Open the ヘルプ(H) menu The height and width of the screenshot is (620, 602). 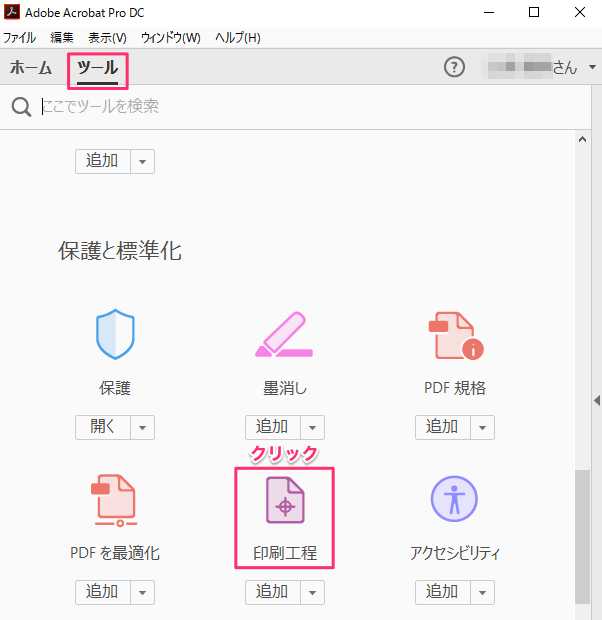pos(238,38)
